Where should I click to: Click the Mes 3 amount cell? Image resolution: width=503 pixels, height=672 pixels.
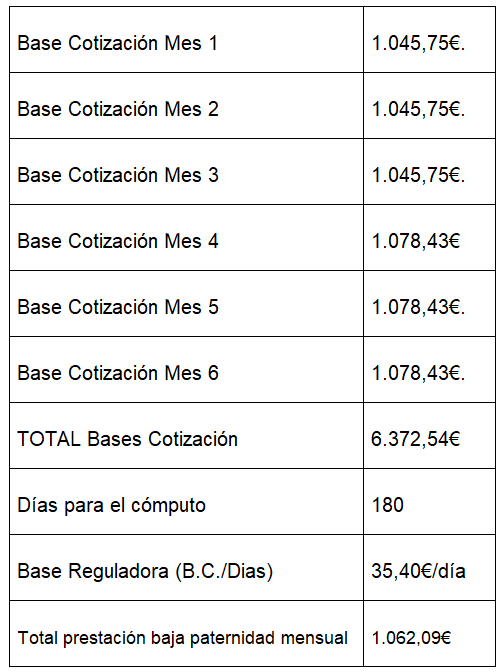pos(429,172)
